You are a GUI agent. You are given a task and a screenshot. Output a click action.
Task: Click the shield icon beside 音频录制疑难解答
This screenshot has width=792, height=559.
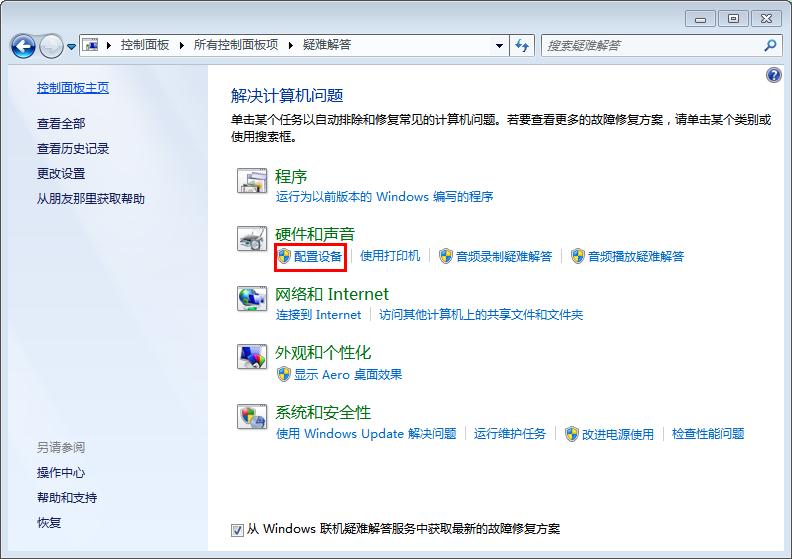446,256
